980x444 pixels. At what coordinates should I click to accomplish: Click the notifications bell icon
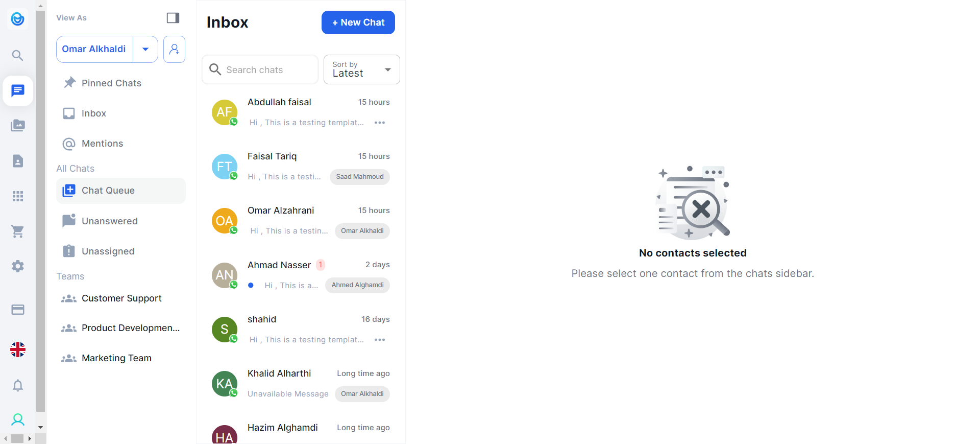[x=18, y=385]
